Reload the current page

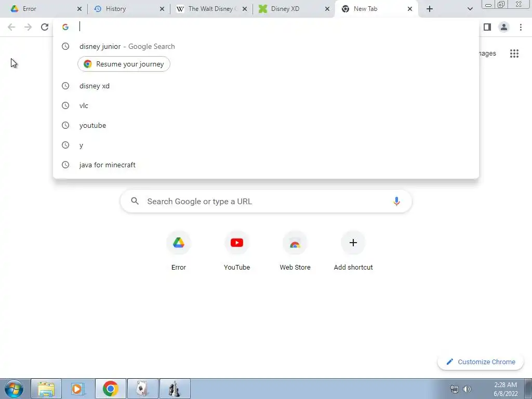click(x=45, y=27)
